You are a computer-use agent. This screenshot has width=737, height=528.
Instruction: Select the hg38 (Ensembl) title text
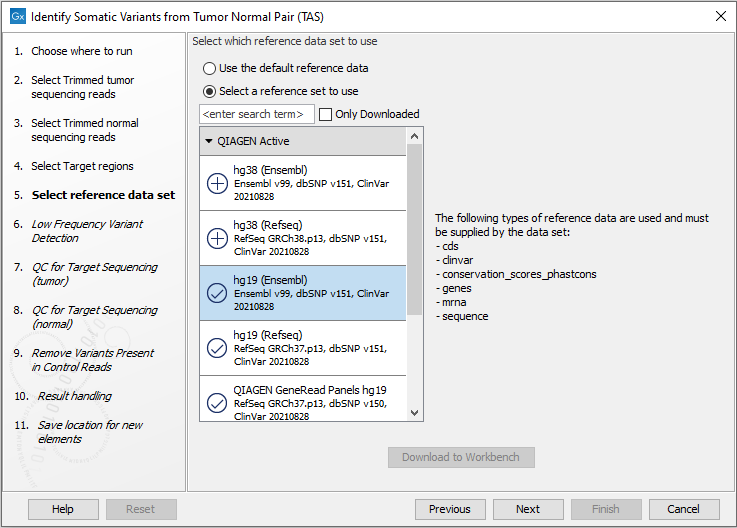pos(270,170)
